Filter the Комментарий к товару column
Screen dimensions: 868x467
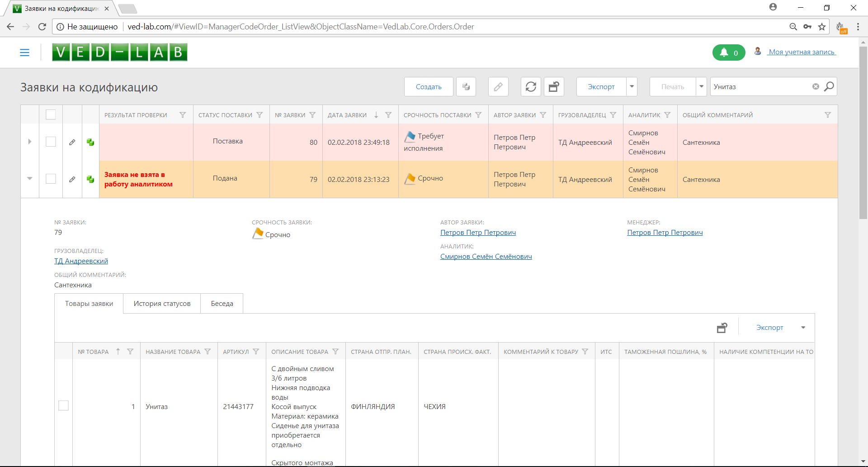585,352
